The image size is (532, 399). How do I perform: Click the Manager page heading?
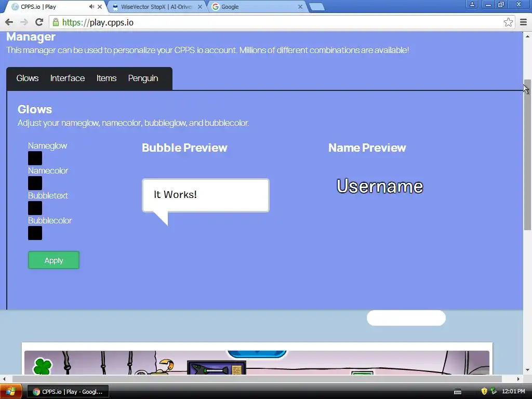point(31,37)
